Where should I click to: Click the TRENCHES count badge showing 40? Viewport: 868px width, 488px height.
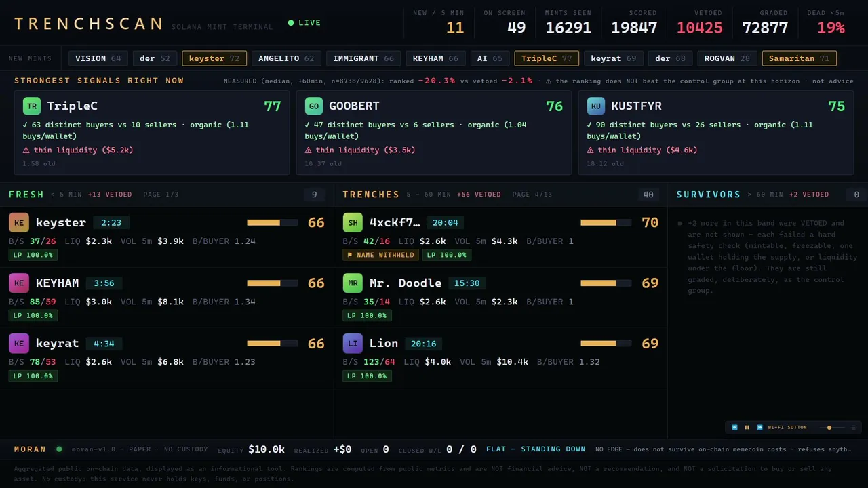click(648, 195)
